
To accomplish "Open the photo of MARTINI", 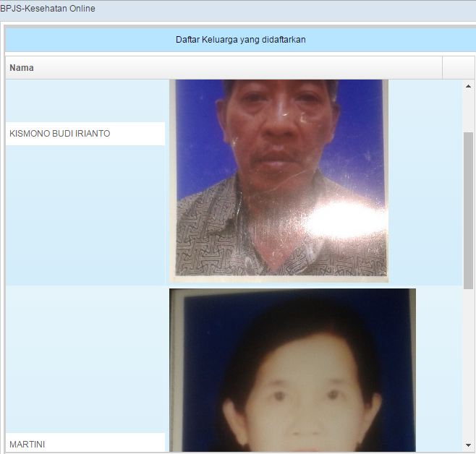I will point(292,370).
